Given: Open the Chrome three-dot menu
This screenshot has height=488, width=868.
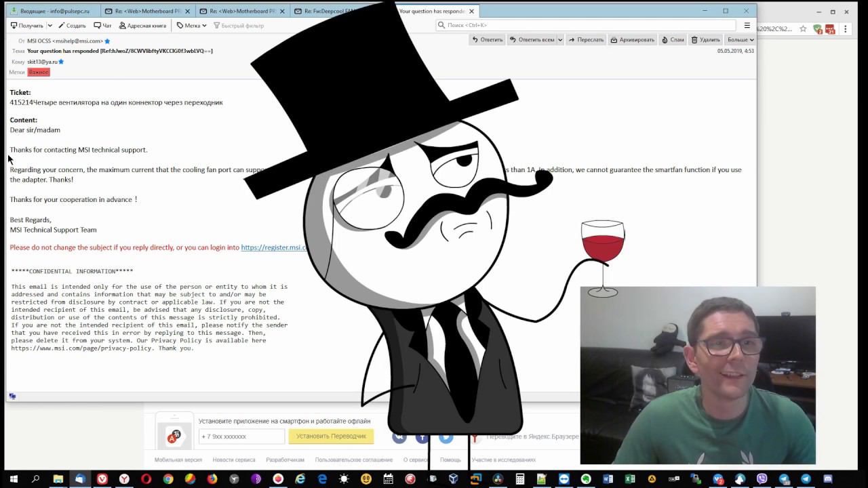Looking at the screenshot, I should pos(846,29).
